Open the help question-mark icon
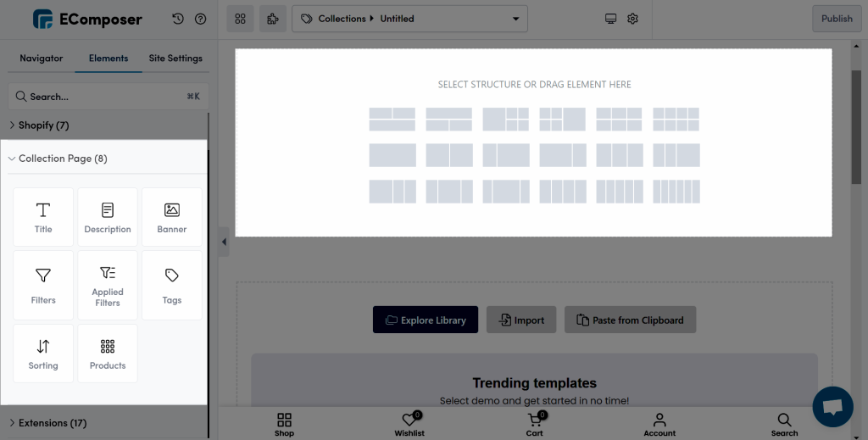868x440 pixels. coord(200,19)
